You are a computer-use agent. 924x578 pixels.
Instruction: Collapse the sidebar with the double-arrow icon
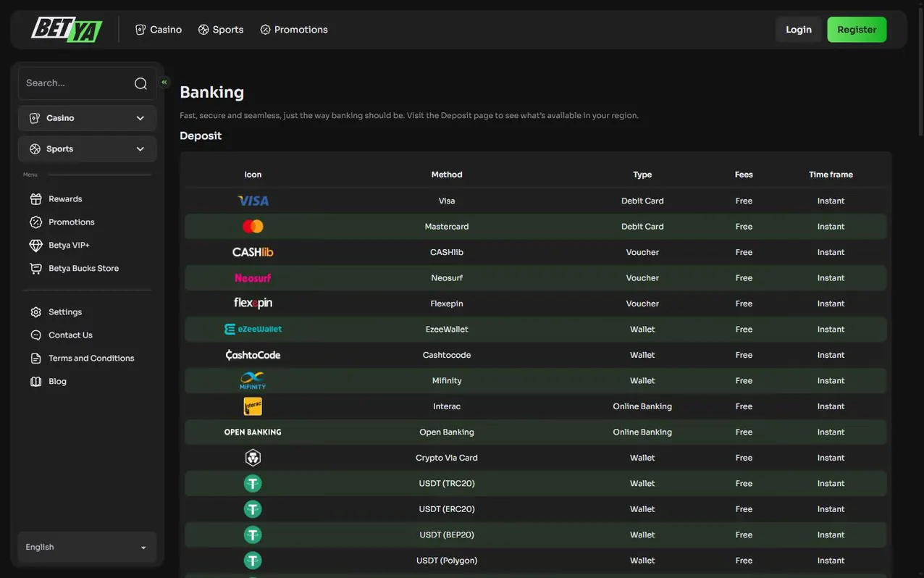[x=164, y=82]
